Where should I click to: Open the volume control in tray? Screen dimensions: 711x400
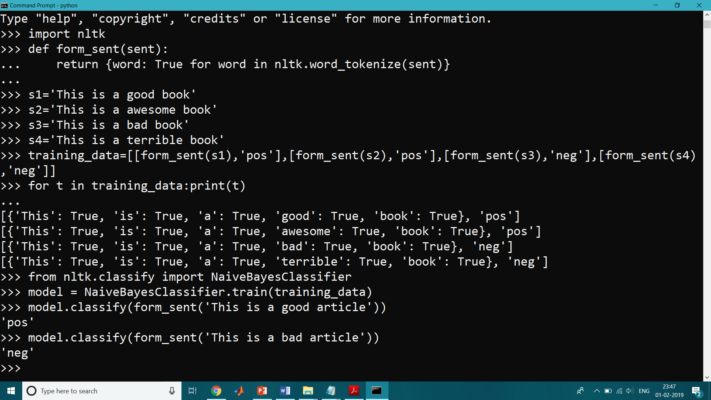(628, 391)
